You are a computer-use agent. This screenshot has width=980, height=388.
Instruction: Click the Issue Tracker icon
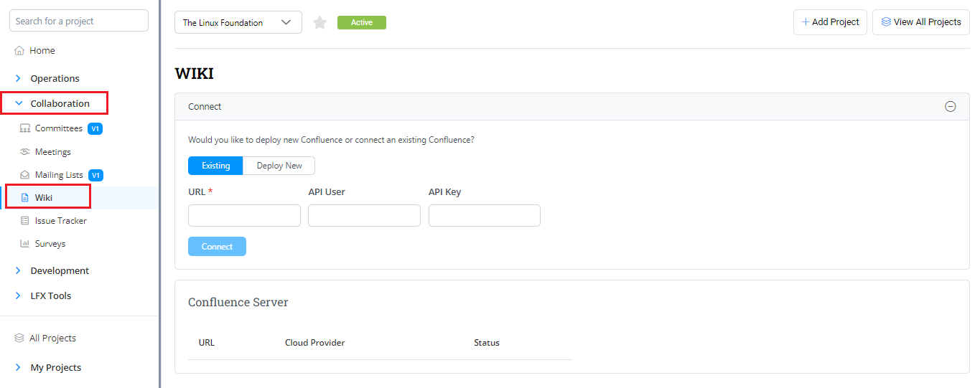click(x=25, y=221)
